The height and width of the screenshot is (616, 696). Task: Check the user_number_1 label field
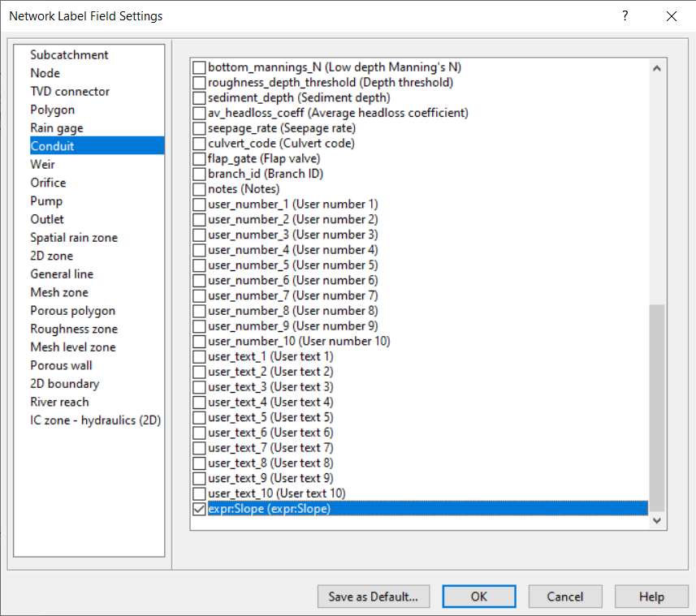click(198, 204)
